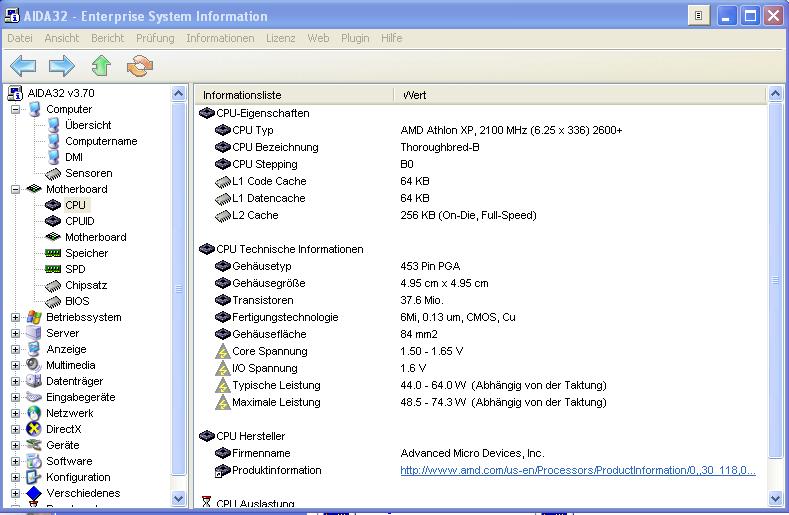Click the Advanced Micro Devices, Inc. value
This screenshot has width=789, height=515.
tap(472, 454)
